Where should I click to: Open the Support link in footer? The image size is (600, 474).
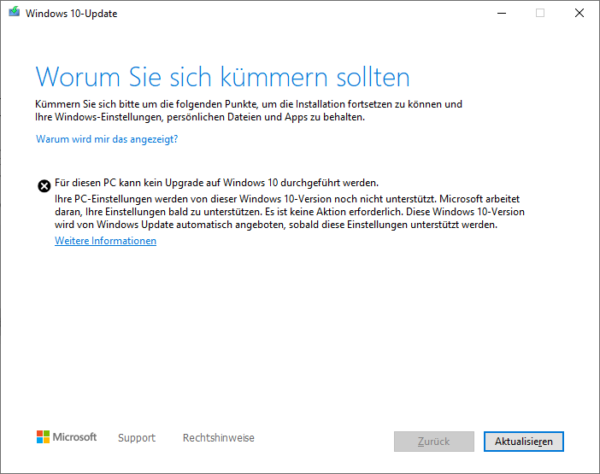pos(137,438)
